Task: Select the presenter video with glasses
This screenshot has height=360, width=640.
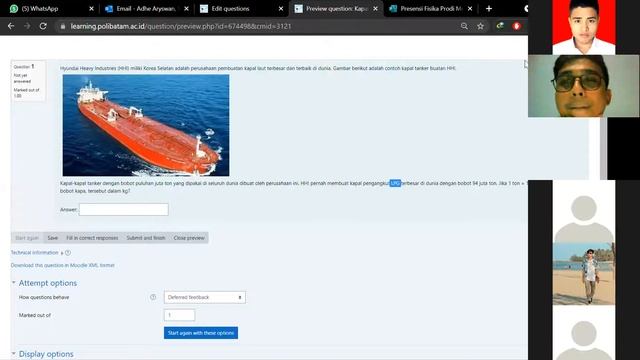Action: [x=584, y=86]
